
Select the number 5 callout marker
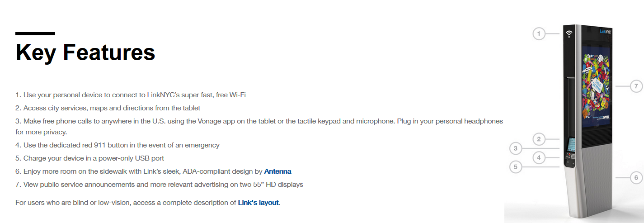515,167
